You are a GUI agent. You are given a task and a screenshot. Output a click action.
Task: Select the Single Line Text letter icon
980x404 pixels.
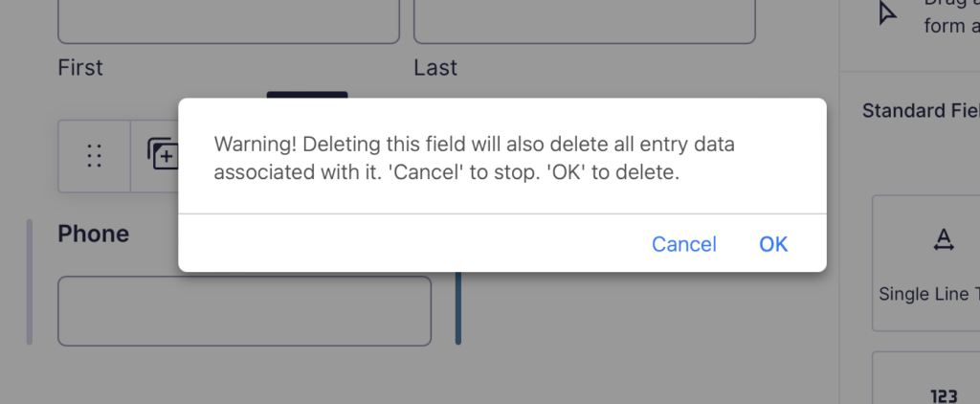point(944,239)
